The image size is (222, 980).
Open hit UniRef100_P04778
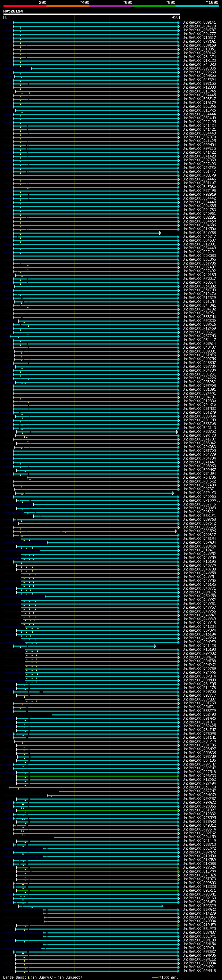(199, 26)
